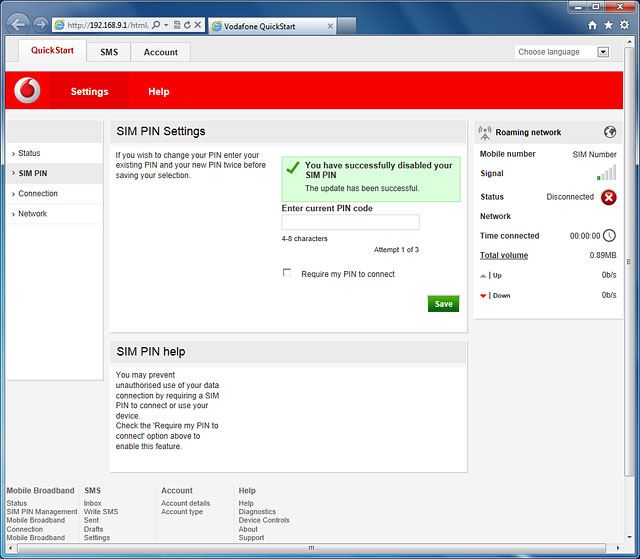Refresh the page with the reload icon
640x559 pixels.
click(x=187, y=25)
